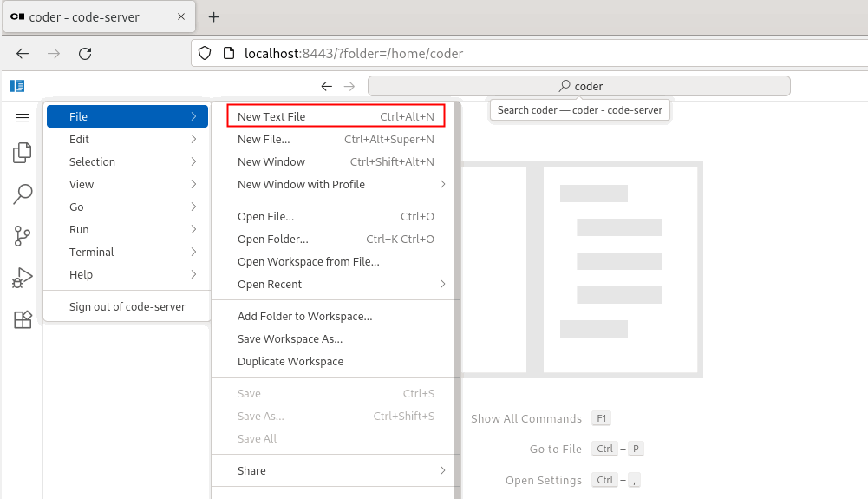Screen dimensions: 868x499
Task: Open the Explorer view icon
Action: (23, 153)
